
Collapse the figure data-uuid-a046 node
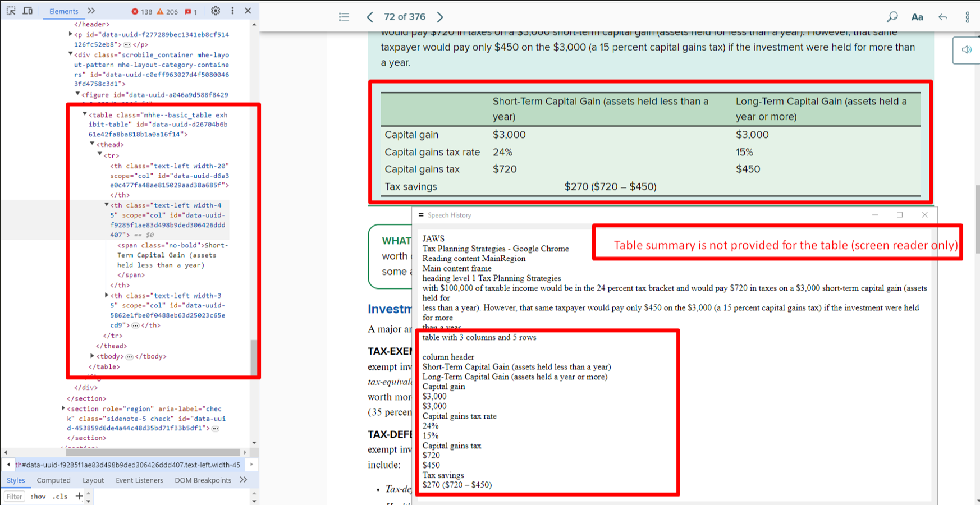77,94
